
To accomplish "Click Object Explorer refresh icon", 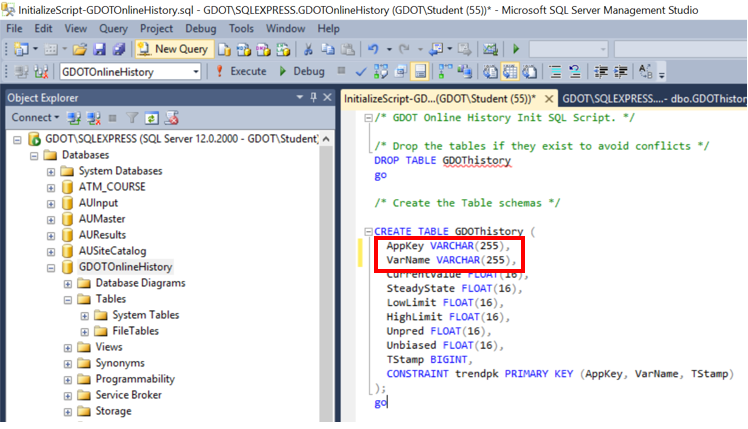I will (152, 117).
